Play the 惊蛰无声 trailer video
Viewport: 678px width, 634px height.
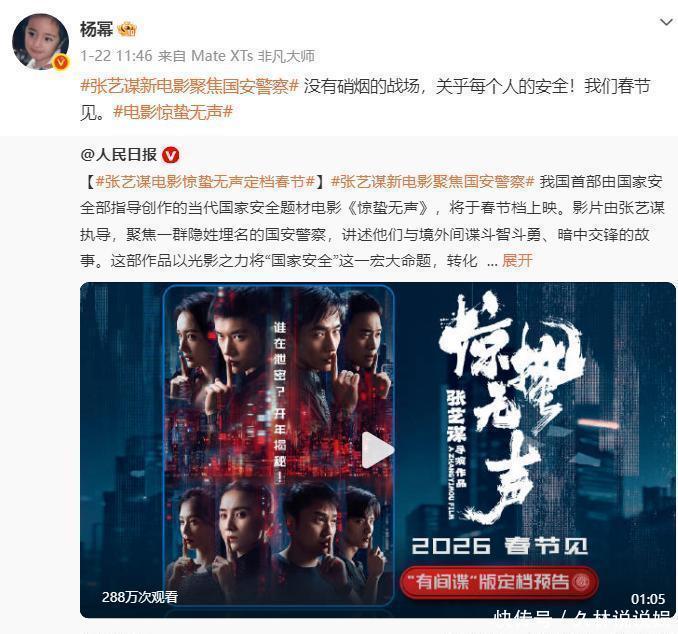[x=377, y=450]
